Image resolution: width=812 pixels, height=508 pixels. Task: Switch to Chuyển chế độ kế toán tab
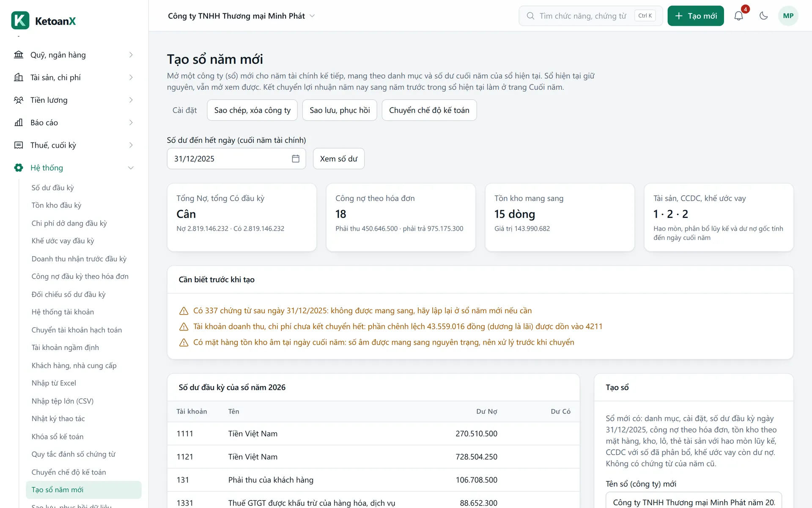pyautogui.click(x=429, y=110)
